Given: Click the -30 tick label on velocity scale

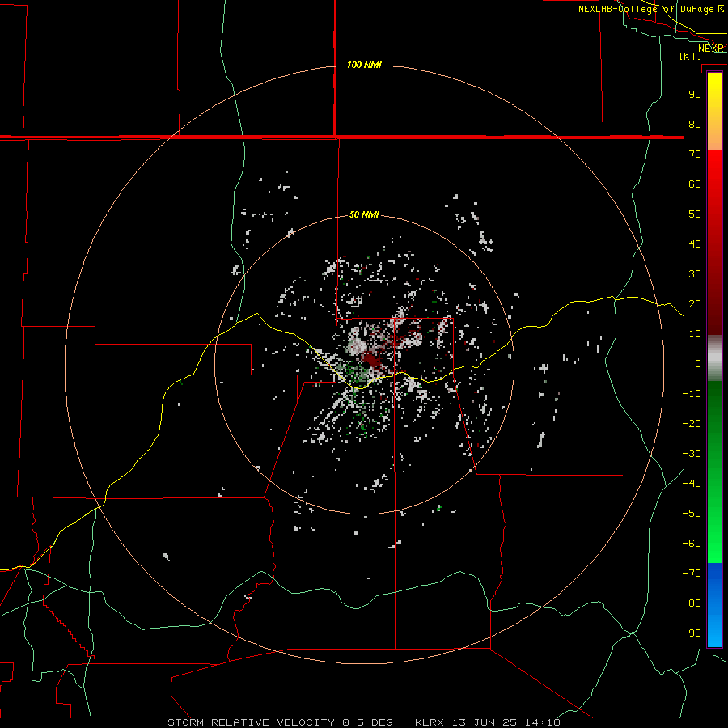Looking at the screenshot, I should [x=692, y=453].
